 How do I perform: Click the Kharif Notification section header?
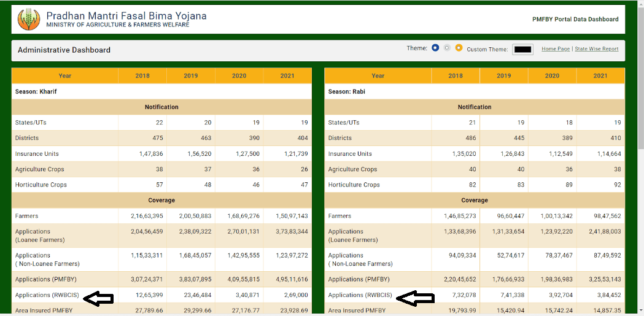click(161, 107)
